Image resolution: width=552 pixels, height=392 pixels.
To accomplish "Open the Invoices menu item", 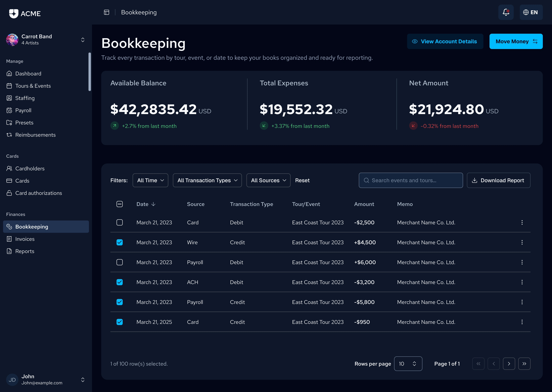I will coord(25,239).
